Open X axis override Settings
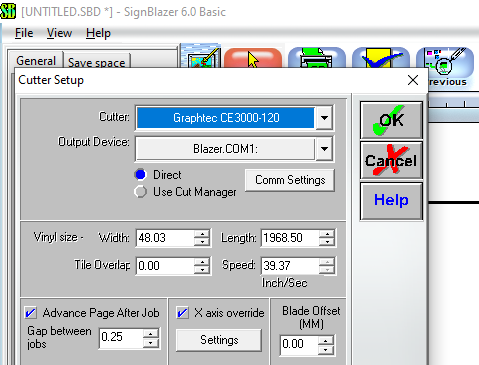This screenshot has height=365, width=479. 219,340
